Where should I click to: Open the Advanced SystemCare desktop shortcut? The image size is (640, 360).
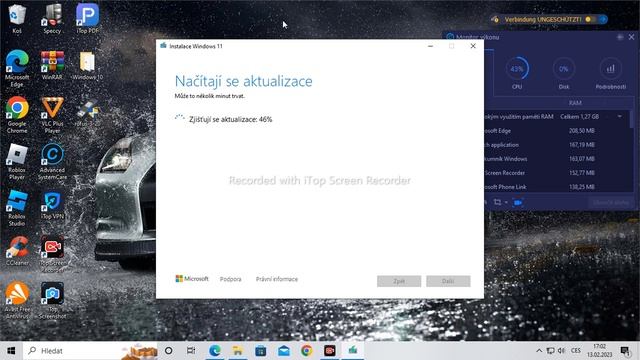(52, 161)
